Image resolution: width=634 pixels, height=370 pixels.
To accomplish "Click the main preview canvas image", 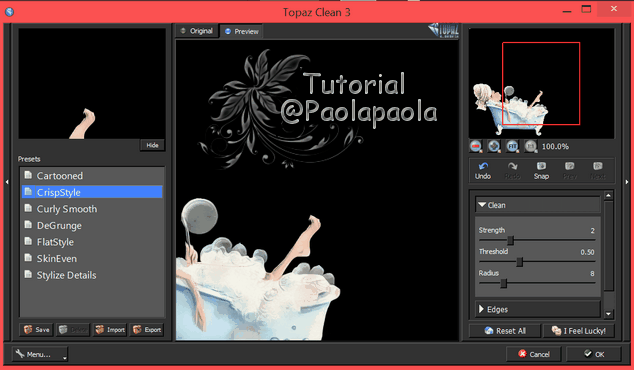I will tap(317, 190).
